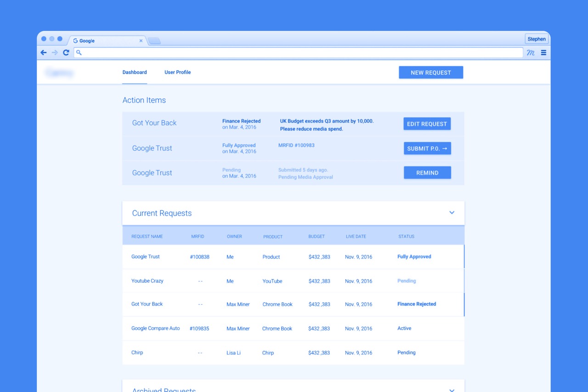The width and height of the screenshot is (588, 392).
Task: Sort by REQUEST NAME column header
Action: pyautogui.click(x=147, y=237)
